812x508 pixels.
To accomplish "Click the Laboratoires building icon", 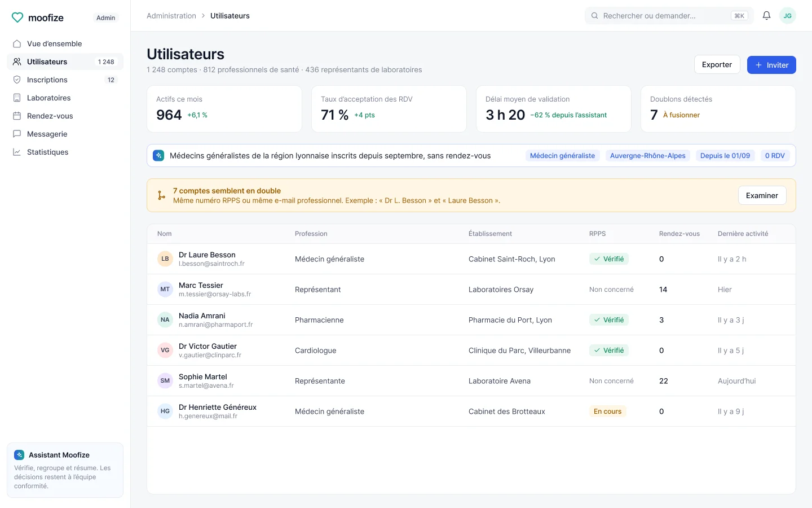I will point(17,98).
